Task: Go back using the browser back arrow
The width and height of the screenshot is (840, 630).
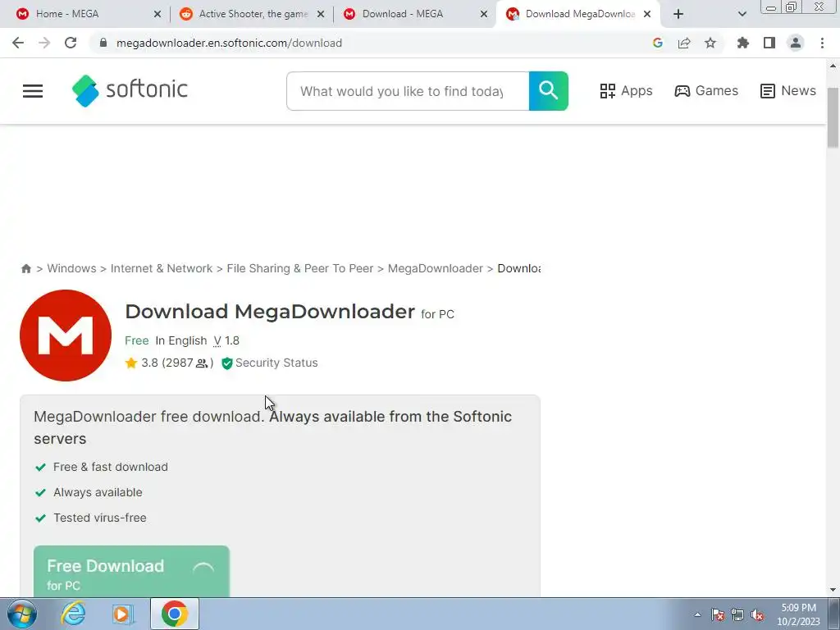Action: [18, 43]
